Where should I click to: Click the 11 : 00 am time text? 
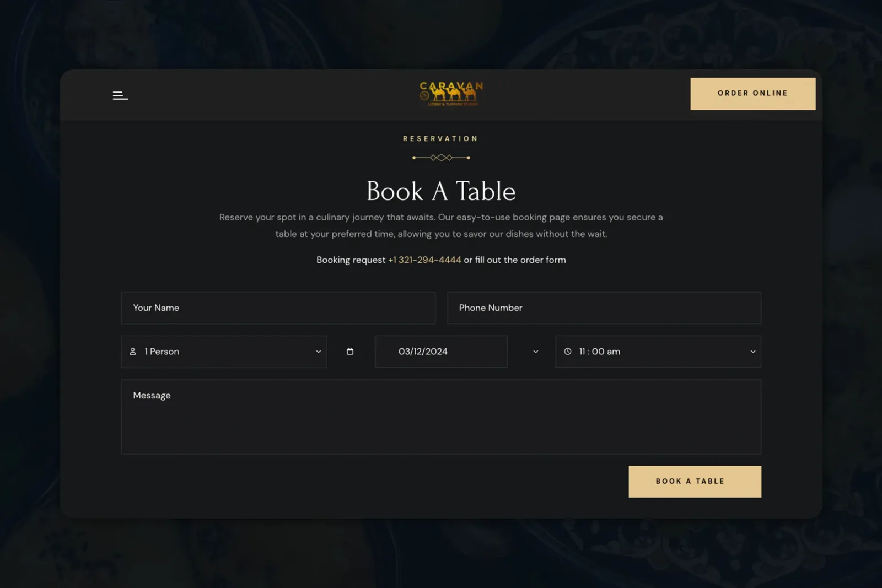[x=600, y=352]
